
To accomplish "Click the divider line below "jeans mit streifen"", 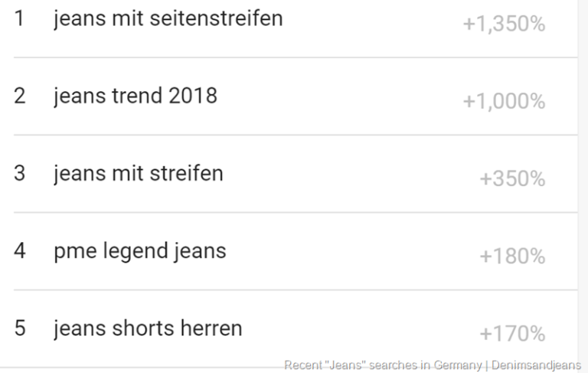I will (295, 212).
